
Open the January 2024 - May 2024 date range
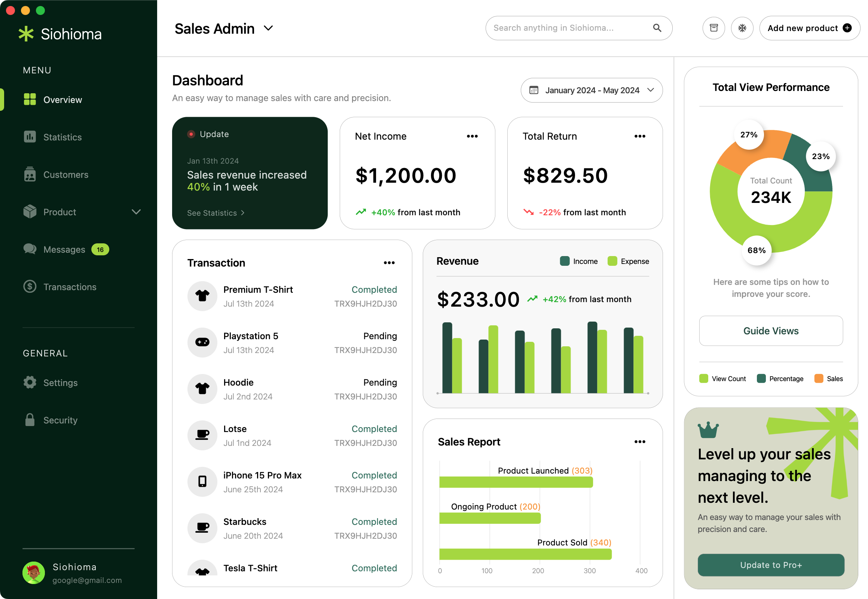coord(591,91)
